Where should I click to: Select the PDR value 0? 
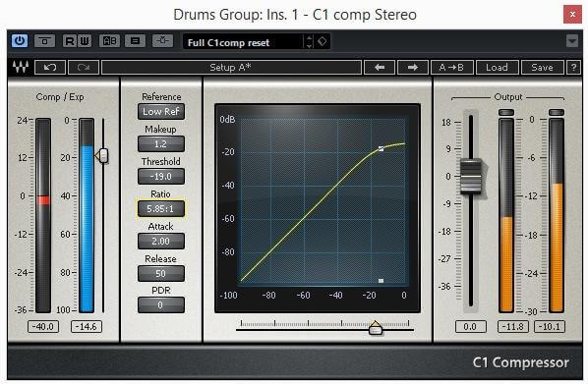(x=161, y=305)
